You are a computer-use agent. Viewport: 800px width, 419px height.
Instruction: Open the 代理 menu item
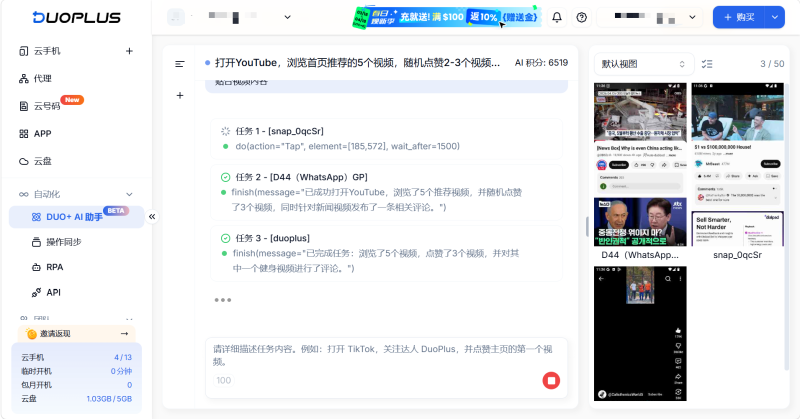pyautogui.click(x=42, y=78)
